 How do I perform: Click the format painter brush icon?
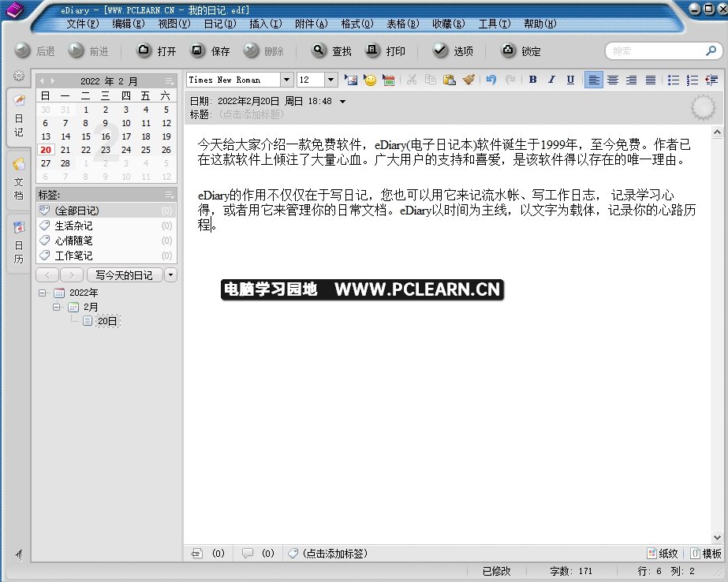point(469,80)
